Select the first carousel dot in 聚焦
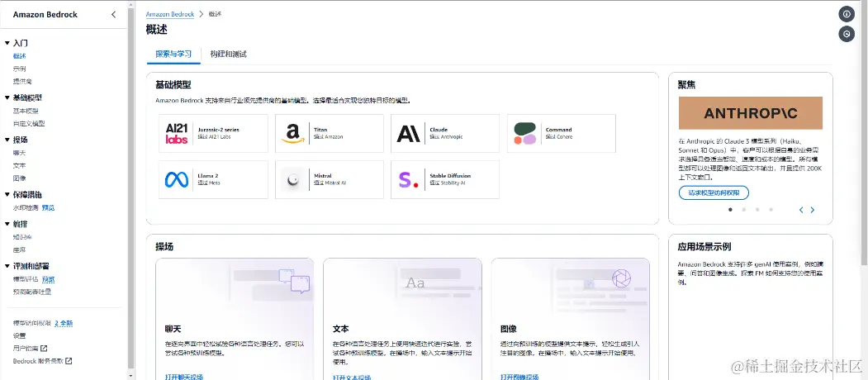The width and height of the screenshot is (868, 380). pyautogui.click(x=730, y=209)
